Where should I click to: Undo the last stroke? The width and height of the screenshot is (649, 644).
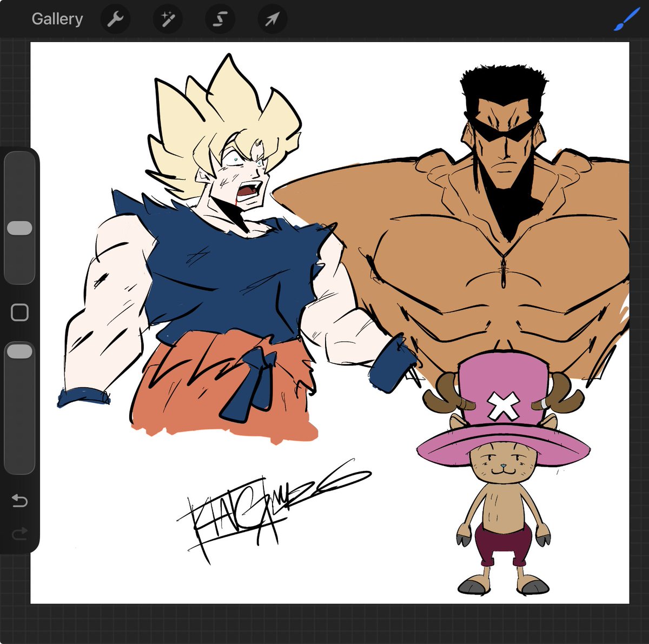point(19,501)
